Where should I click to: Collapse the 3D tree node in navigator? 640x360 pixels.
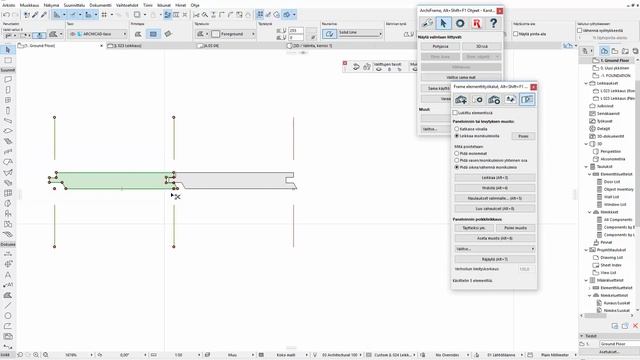pyautogui.click(x=587, y=144)
